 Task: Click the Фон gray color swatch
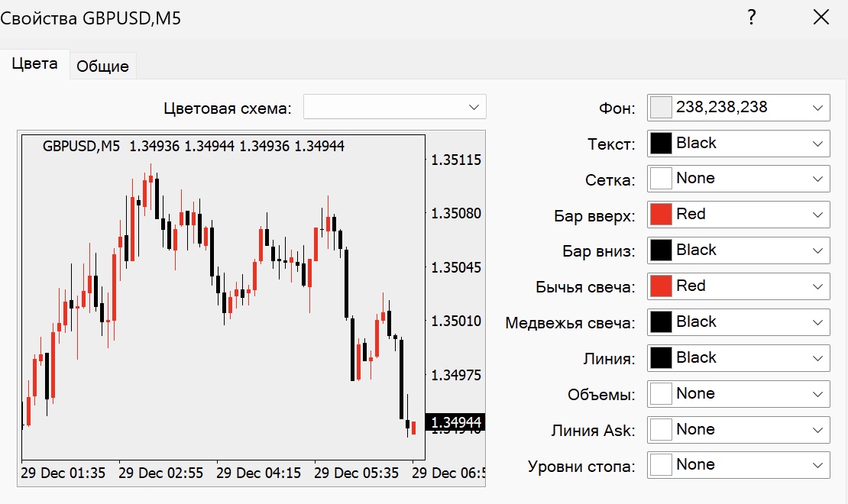[x=661, y=108]
